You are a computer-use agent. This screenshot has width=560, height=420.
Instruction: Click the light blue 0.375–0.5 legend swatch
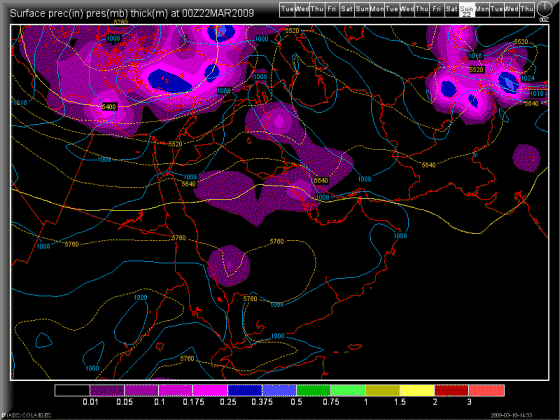(x=279, y=390)
